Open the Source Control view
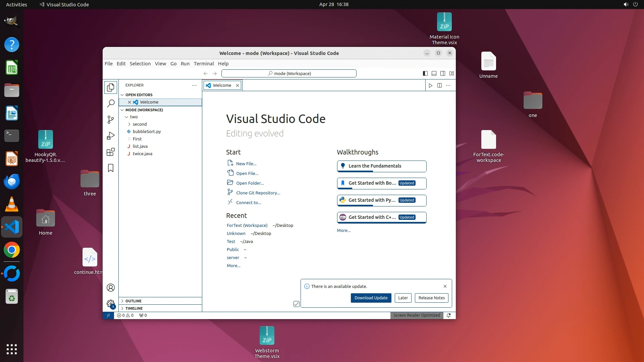Image resolution: width=644 pixels, height=362 pixels. tap(111, 120)
